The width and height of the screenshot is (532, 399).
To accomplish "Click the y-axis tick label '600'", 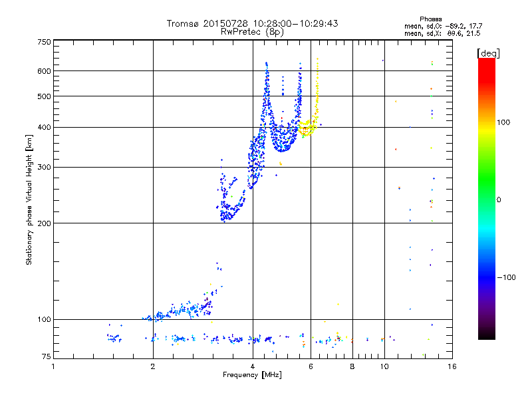I will click(45, 71).
